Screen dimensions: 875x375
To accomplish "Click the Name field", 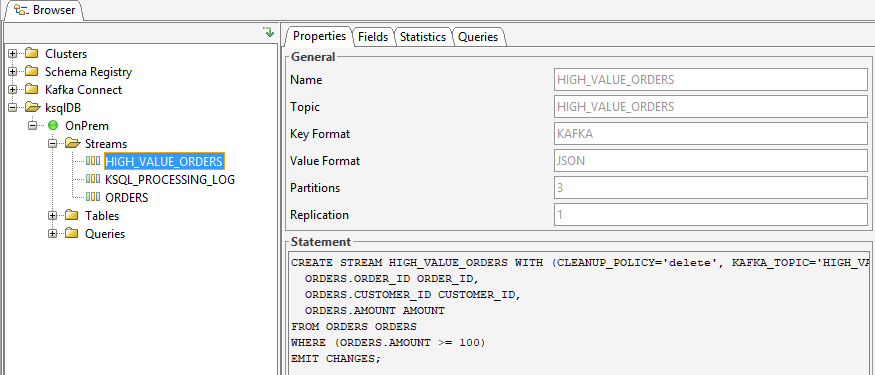I will [x=710, y=80].
